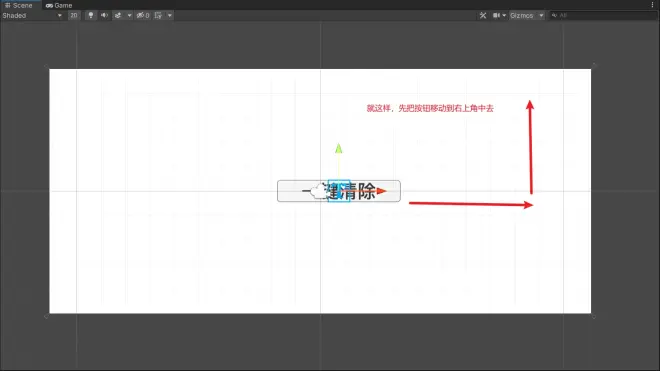Open the Scene window options menu
This screenshot has width=660, height=371.
click(x=652, y=5)
